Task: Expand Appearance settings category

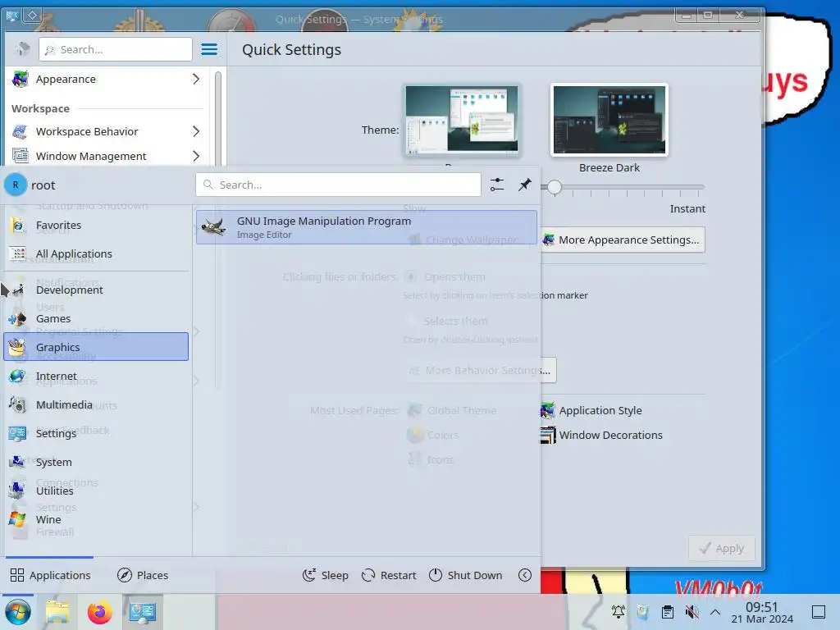Action: pyautogui.click(x=196, y=80)
